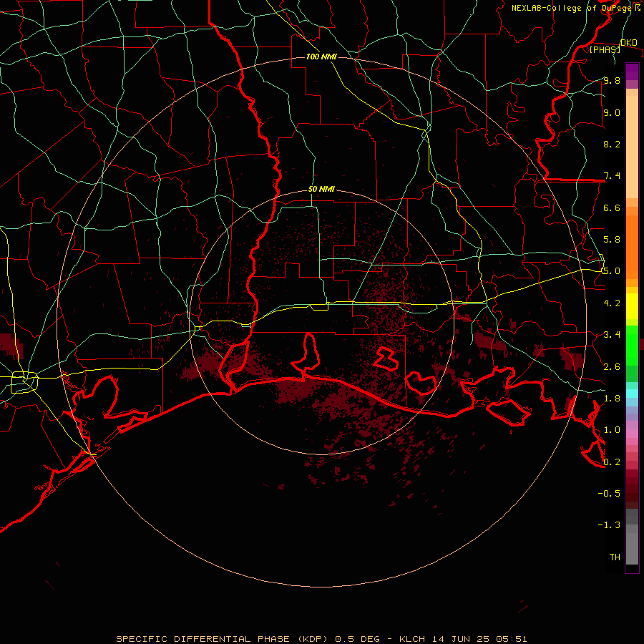Viewport: 644px width, 644px height.
Task: Click the dark orange segment of the color bar
Action: click(x=632, y=246)
